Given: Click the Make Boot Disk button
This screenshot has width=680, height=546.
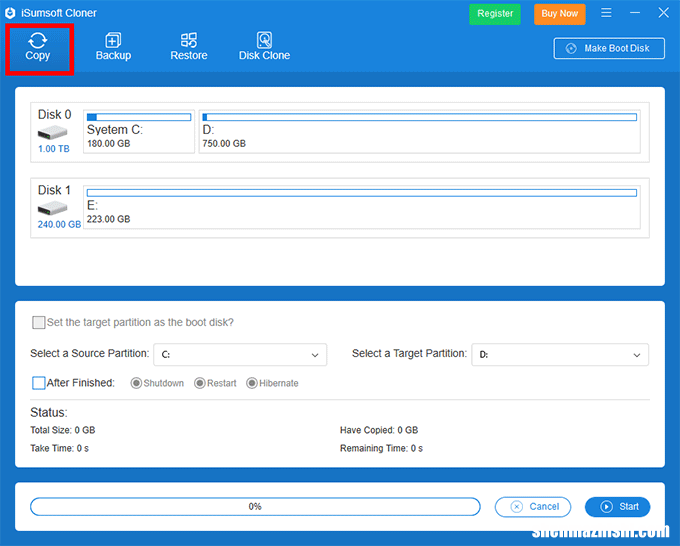Looking at the screenshot, I should (x=609, y=48).
